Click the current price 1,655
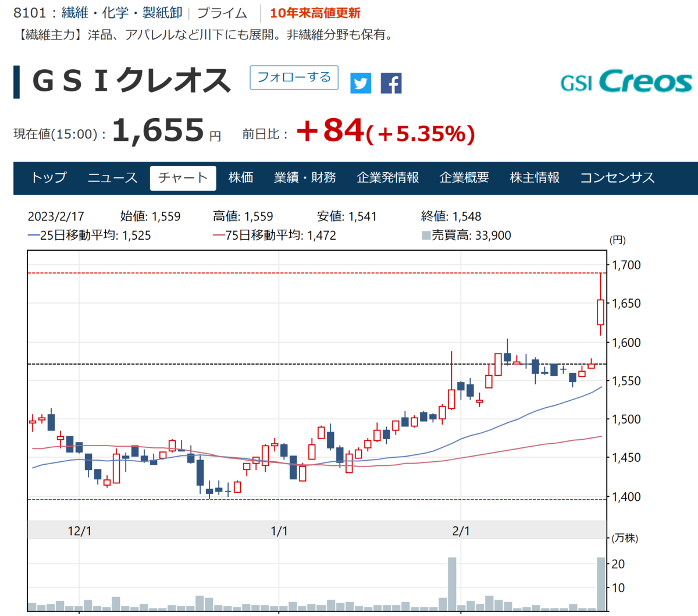This screenshot has height=616, width=698. tap(158, 130)
